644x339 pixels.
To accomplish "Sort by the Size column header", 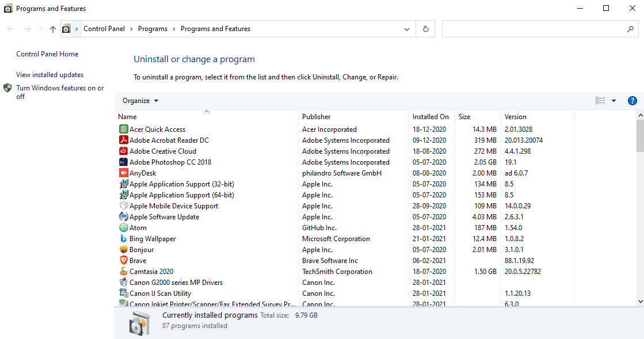I will point(478,117).
